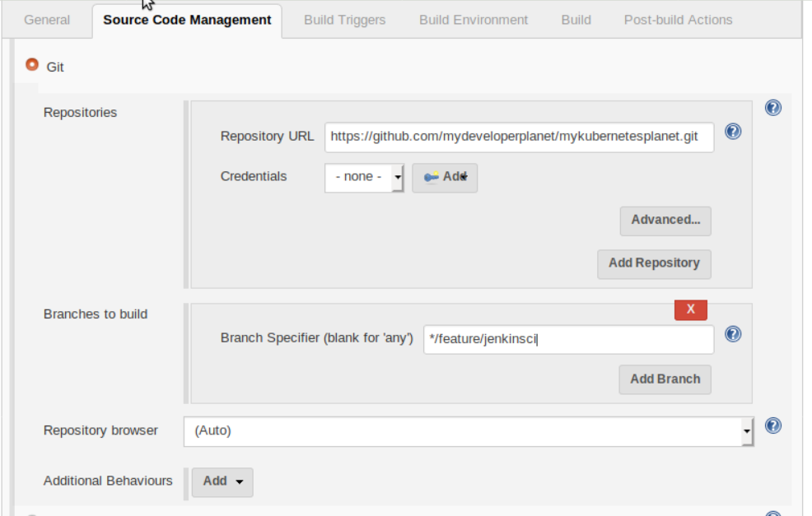
Task: Expand the Additional Behaviours Add menu
Action: [x=222, y=481]
